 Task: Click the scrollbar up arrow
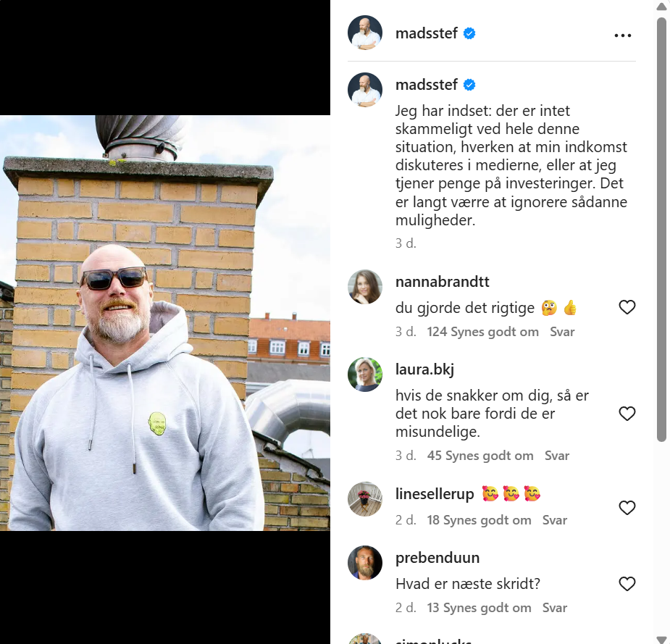coord(661,6)
